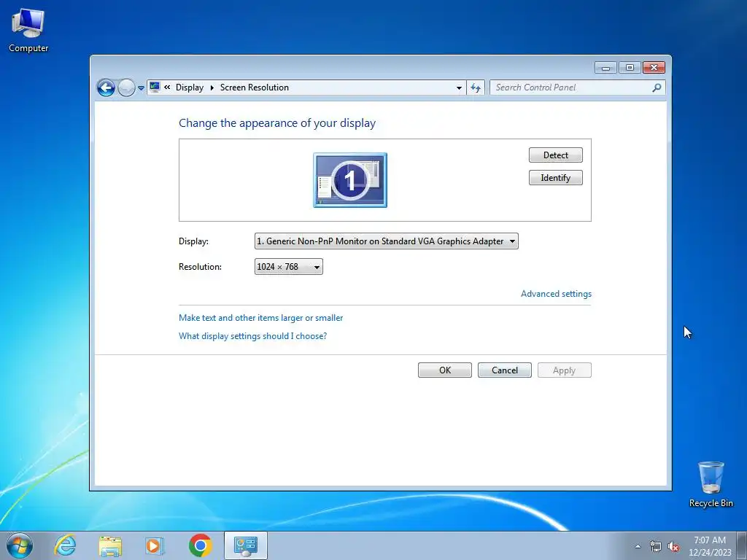747x560 pixels.
Task: Click the Apply button
Action: pyautogui.click(x=565, y=370)
